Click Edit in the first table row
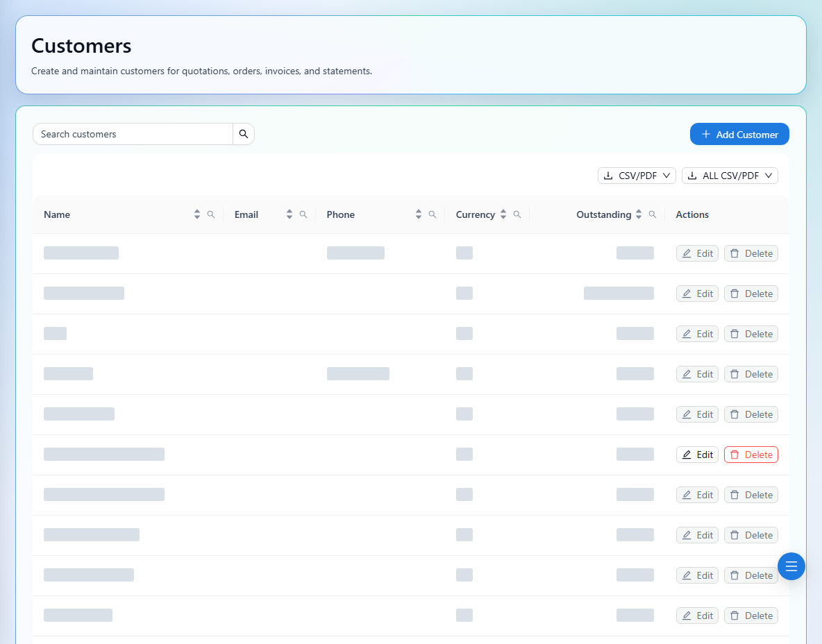The height and width of the screenshot is (644, 822). coord(697,253)
